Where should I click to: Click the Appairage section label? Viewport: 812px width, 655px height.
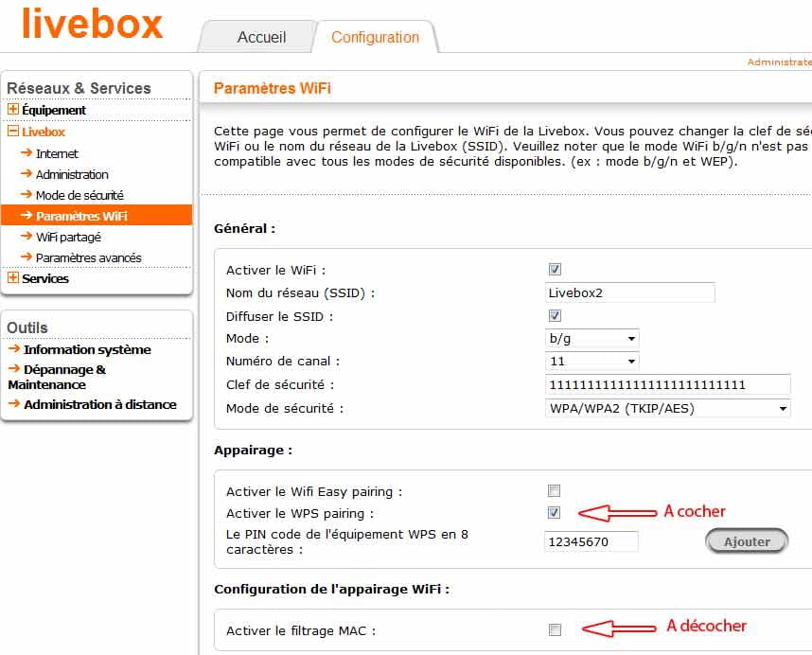(254, 450)
